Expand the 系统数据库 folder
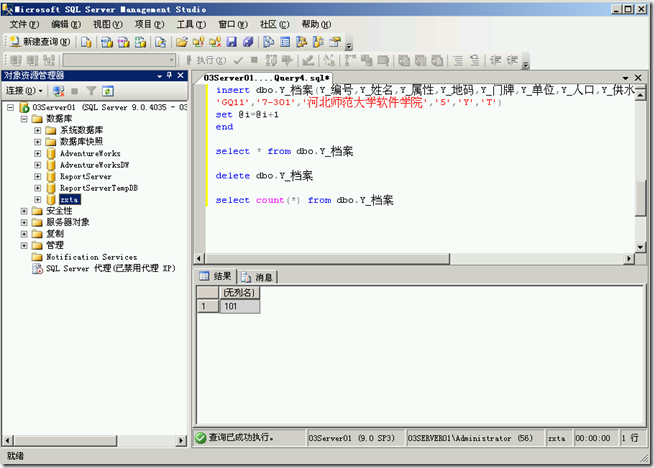654x468 pixels. [x=38, y=130]
